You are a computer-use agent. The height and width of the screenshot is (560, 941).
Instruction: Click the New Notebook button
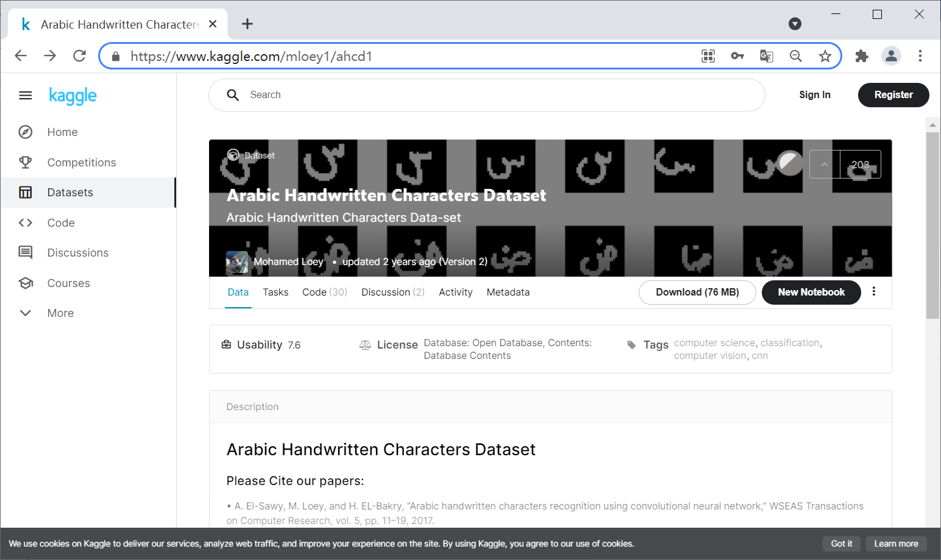(811, 292)
